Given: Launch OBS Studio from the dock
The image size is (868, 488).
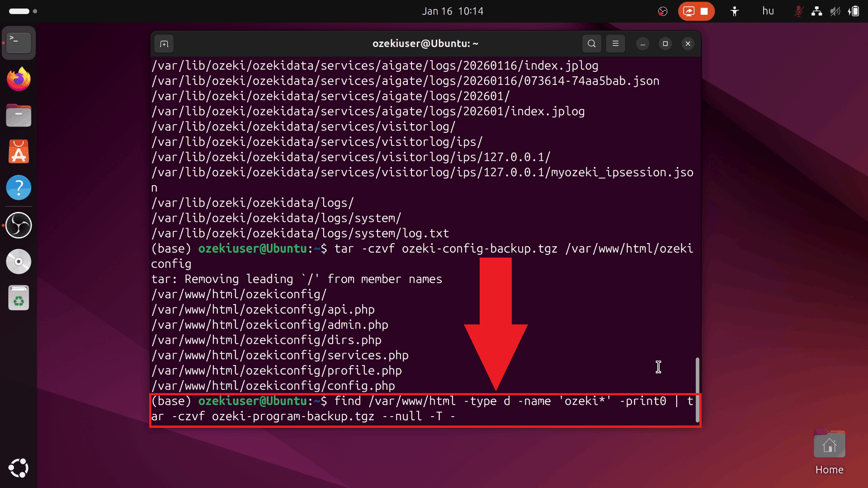Looking at the screenshot, I should [x=19, y=225].
